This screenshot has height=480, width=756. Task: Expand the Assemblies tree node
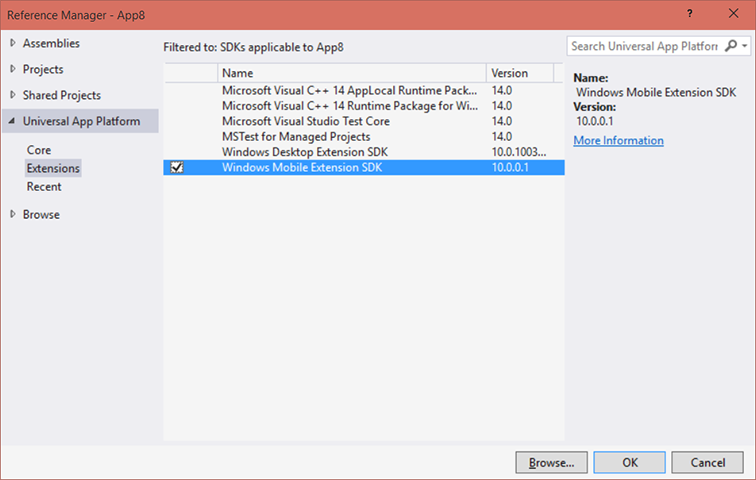pos(13,43)
